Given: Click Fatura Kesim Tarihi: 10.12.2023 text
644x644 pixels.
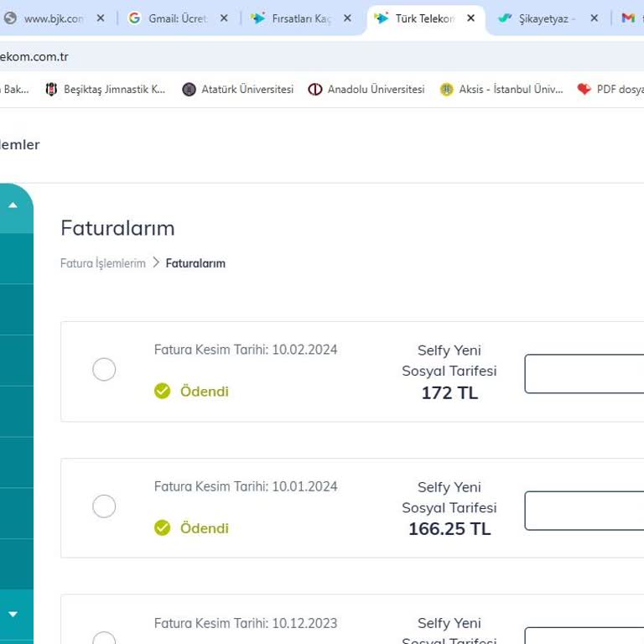Looking at the screenshot, I should click(246, 623).
